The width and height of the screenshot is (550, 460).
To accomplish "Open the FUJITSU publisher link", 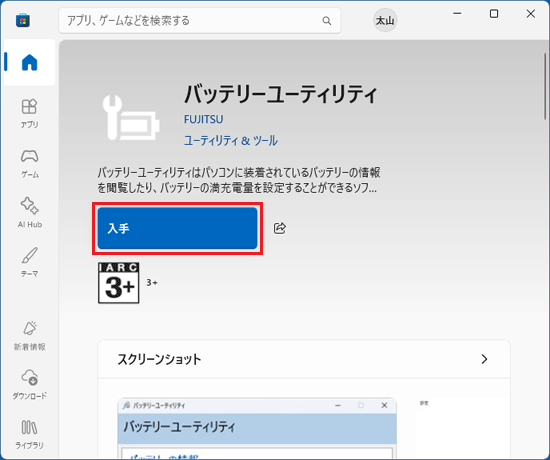I will click(x=203, y=119).
